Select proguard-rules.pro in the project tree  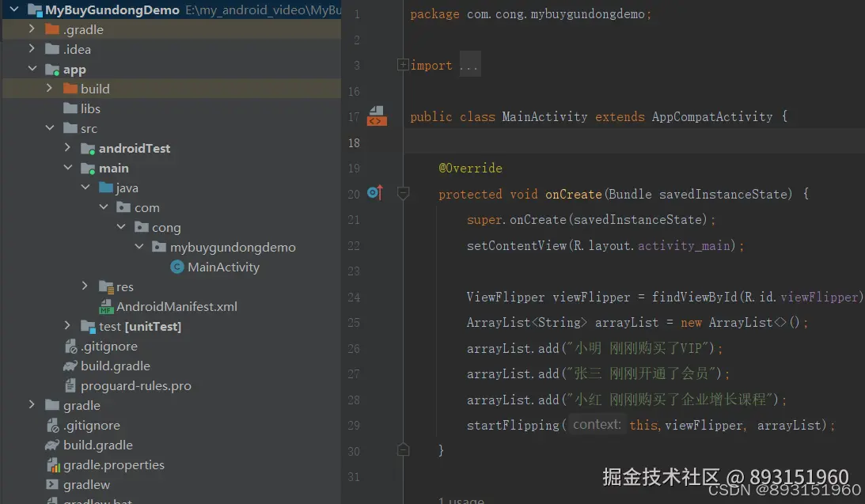click(x=135, y=385)
